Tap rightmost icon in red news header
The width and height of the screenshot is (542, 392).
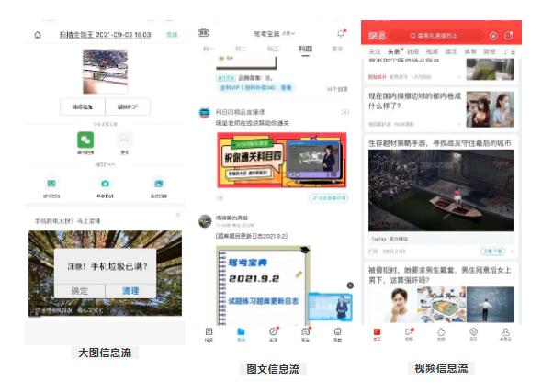509,36
